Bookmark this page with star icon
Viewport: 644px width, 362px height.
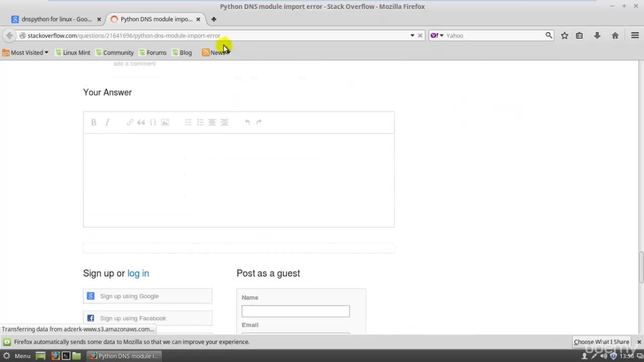565,35
